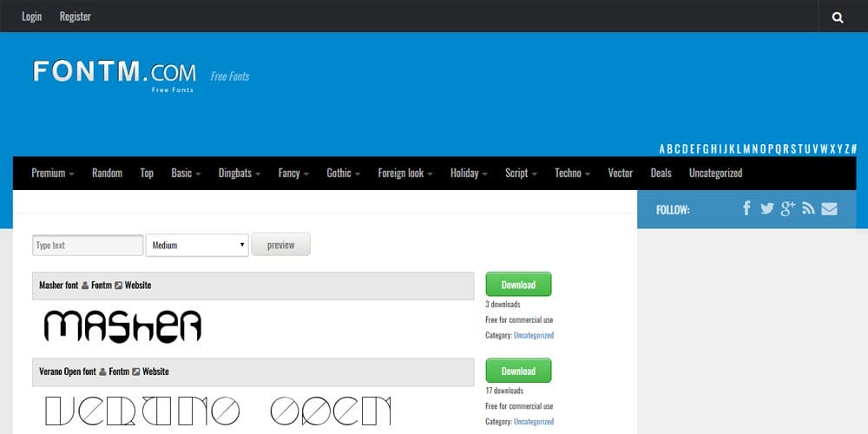Open Uncategorized category link under Verano Open

(x=534, y=422)
